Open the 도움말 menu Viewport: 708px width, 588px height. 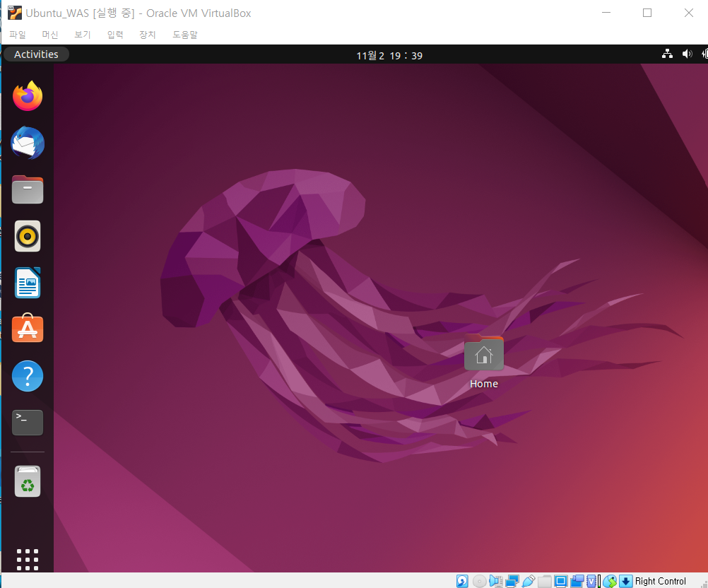(x=185, y=35)
